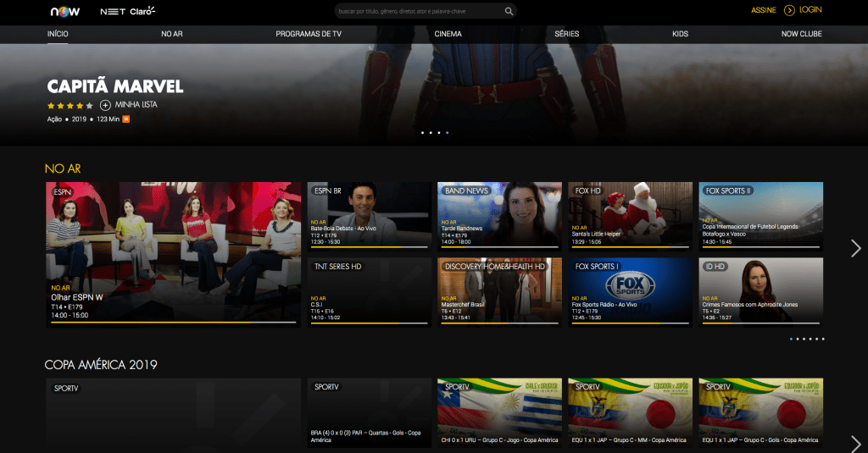This screenshot has width=868, height=453.
Task: Select last NO AR carousel page dot
Action: tap(823, 339)
